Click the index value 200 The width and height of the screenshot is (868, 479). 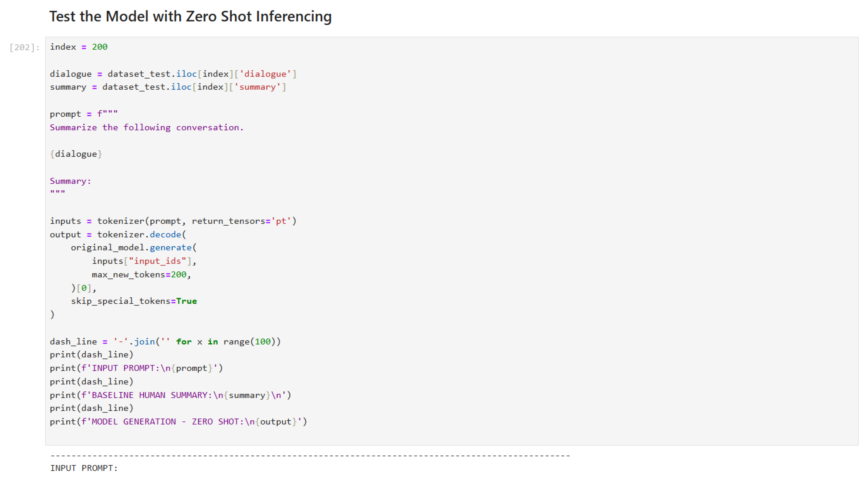(x=100, y=47)
